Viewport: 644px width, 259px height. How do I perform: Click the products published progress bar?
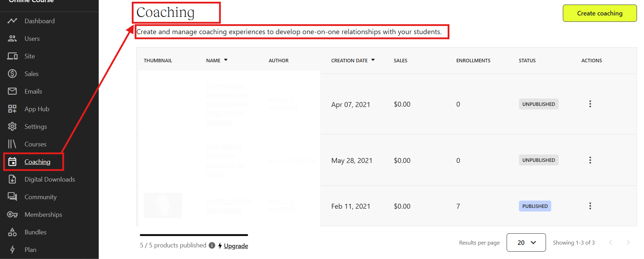194,235
